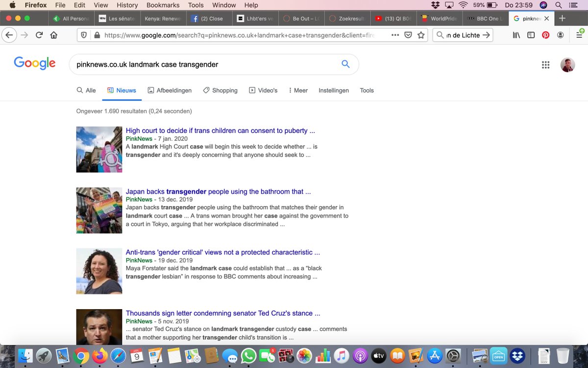588x368 pixels.
Task: Open 'Japan backs transgender people' article link
Action: click(x=219, y=191)
